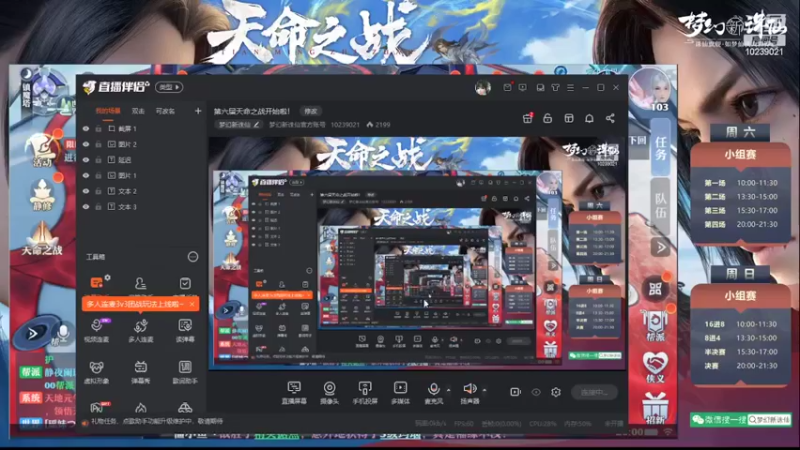Open the checkmark task tool icon
This screenshot has height=450, width=800.
(185, 283)
